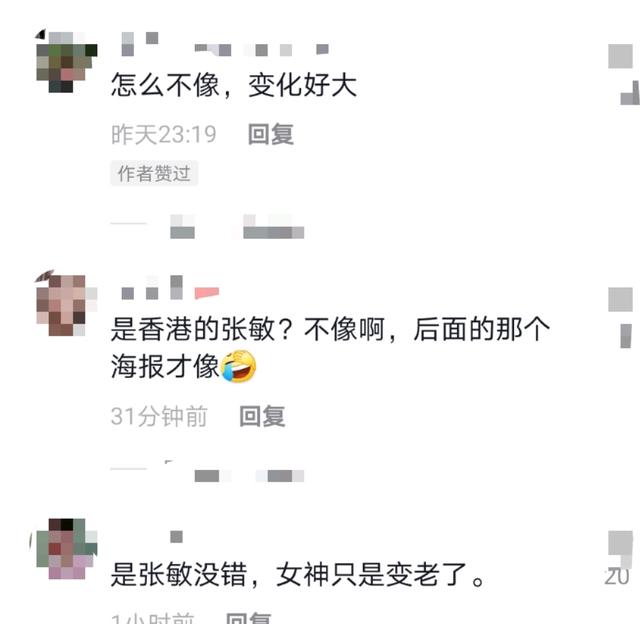Expand replies under the "变化好大" comment

(x=207, y=227)
